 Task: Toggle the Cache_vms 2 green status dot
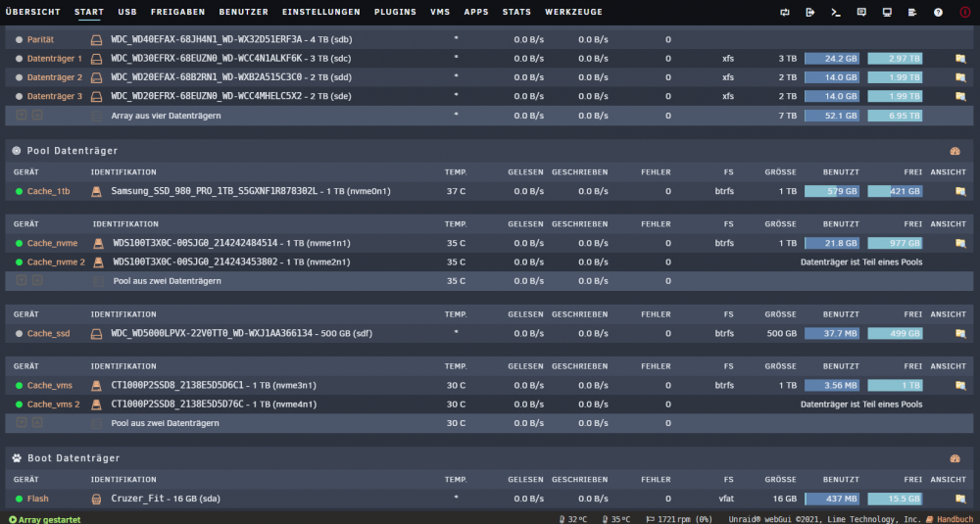(19, 405)
